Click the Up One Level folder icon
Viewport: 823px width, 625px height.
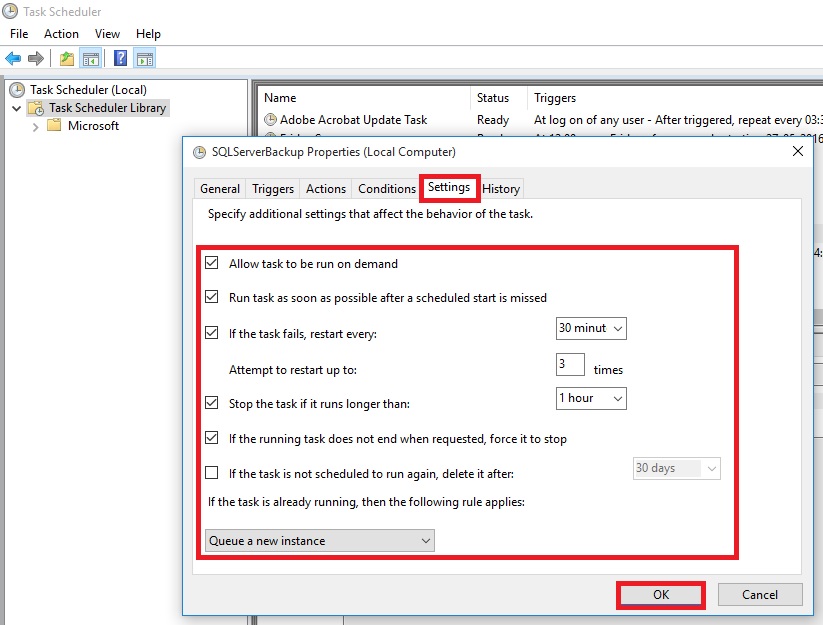[67, 58]
